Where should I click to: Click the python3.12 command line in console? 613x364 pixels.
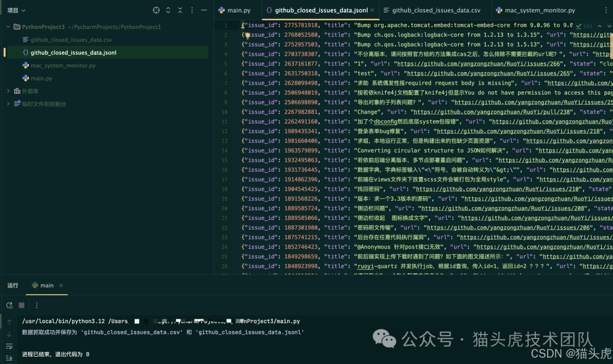click(x=161, y=321)
